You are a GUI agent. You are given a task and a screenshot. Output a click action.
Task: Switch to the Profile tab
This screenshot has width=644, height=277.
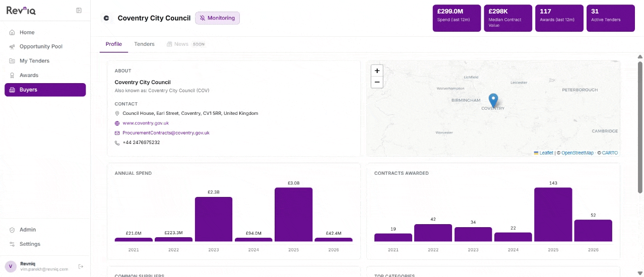point(114,44)
